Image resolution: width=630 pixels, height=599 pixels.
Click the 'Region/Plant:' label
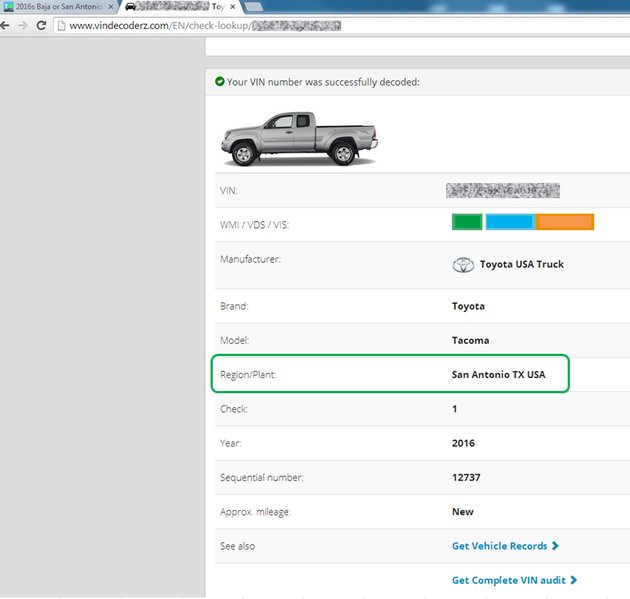point(248,375)
